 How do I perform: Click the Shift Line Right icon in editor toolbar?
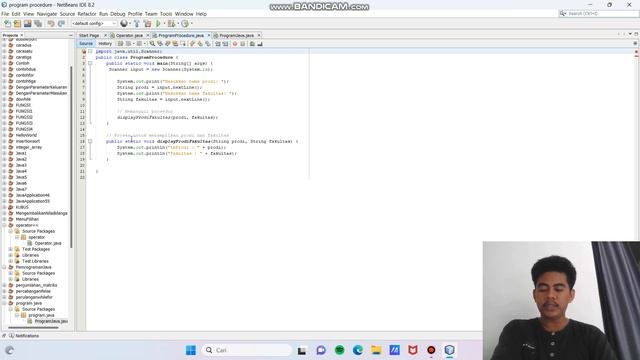[225, 44]
